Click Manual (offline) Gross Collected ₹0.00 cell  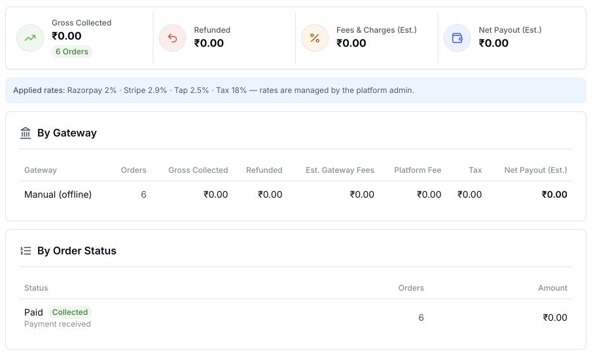[215, 194]
